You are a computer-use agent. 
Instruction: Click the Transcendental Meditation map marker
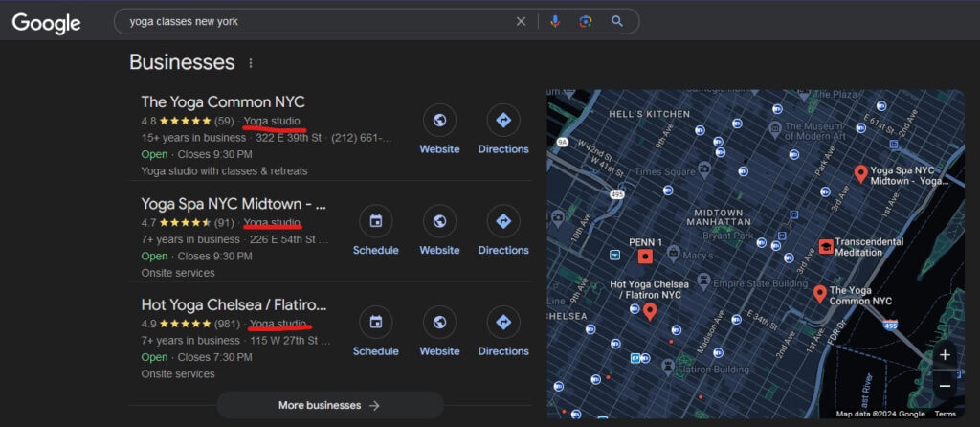point(826,246)
